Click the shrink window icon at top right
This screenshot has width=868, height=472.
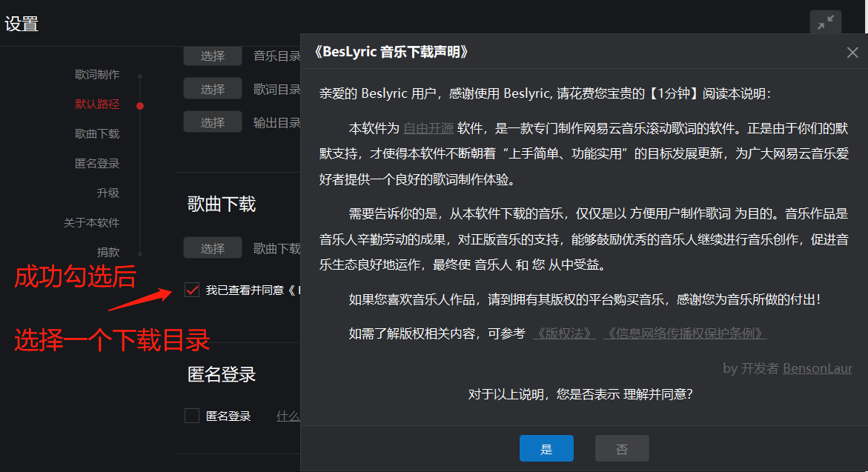(825, 22)
